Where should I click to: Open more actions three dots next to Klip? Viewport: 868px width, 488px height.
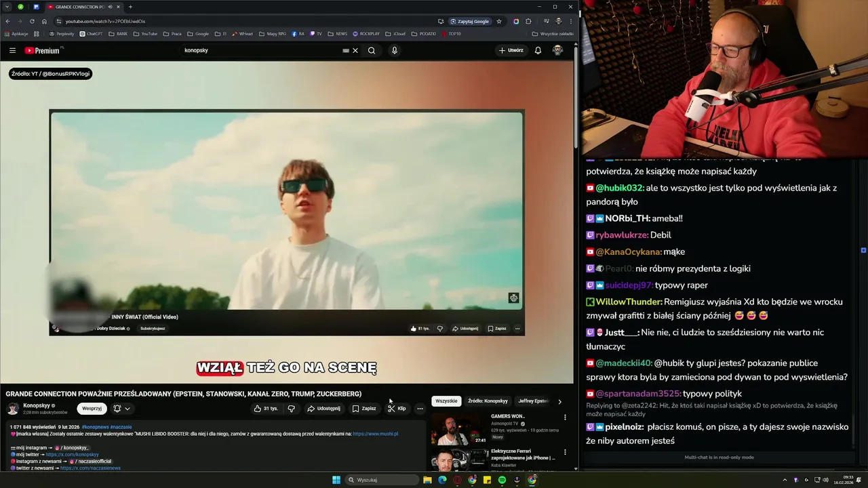420,409
